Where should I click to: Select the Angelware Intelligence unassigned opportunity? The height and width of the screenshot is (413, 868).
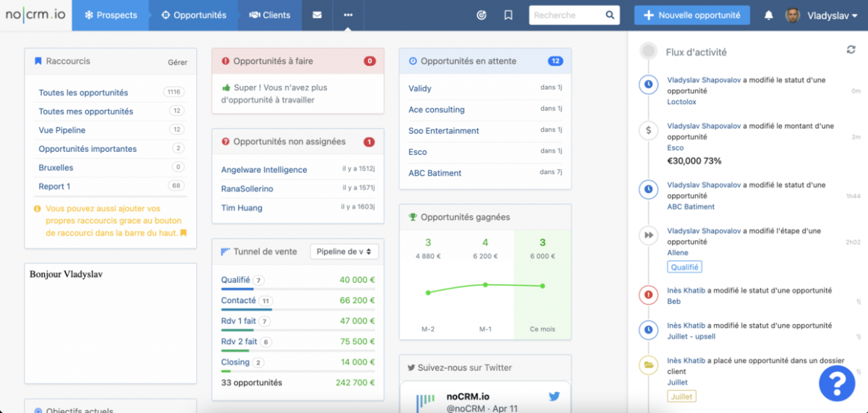point(263,170)
